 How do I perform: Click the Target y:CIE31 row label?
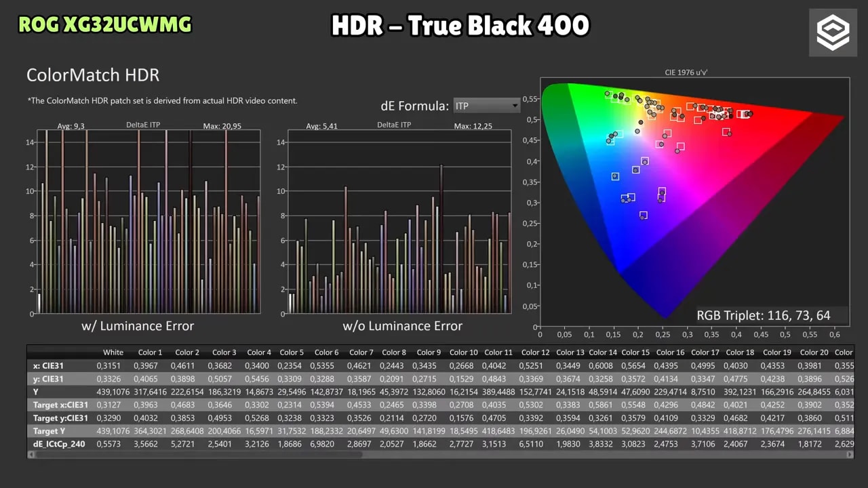pyautogui.click(x=60, y=418)
